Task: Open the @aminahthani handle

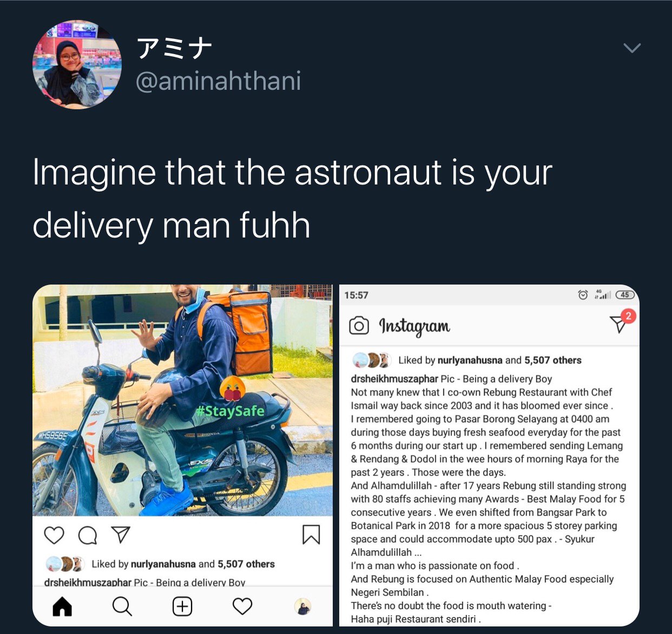Action: pyautogui.click(x=218, y=81)
